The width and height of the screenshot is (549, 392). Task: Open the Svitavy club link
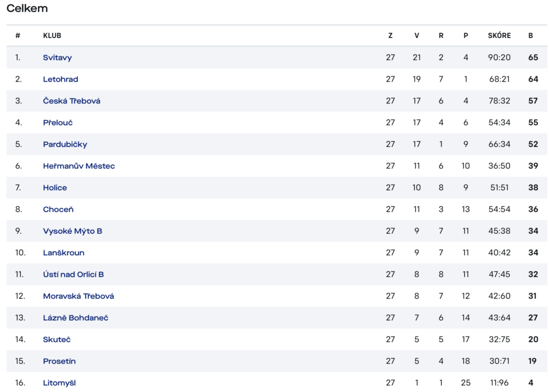[x=57, y=58]
